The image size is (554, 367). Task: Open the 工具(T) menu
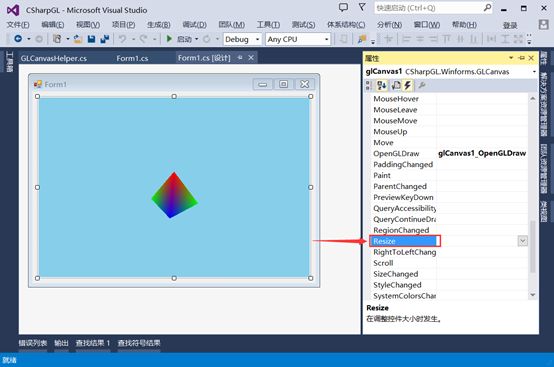[268, 25]
